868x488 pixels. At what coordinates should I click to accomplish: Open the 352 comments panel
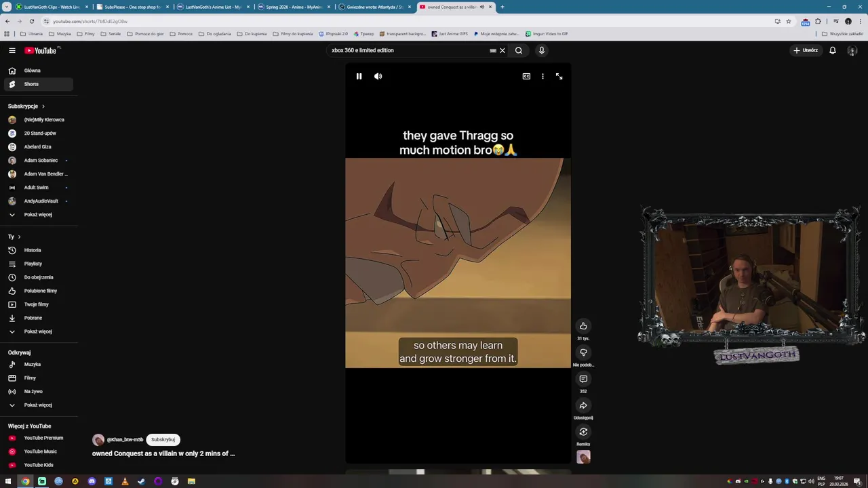tap(583, 379)
